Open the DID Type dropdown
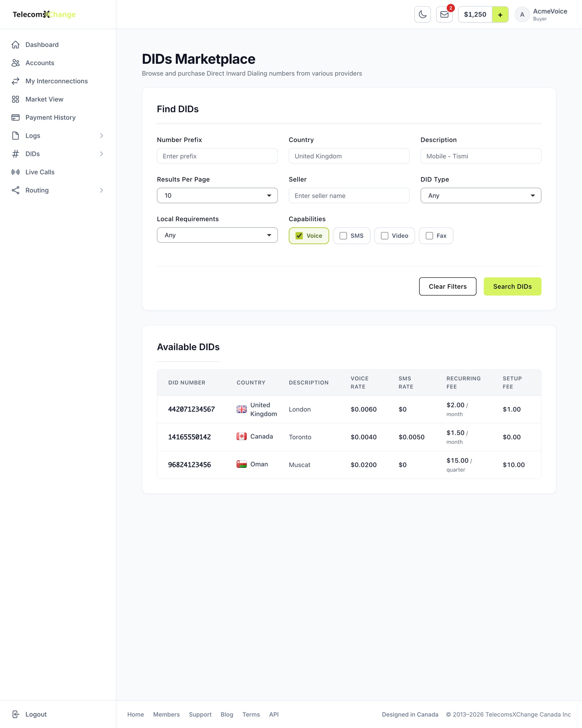 coord(481,195)
